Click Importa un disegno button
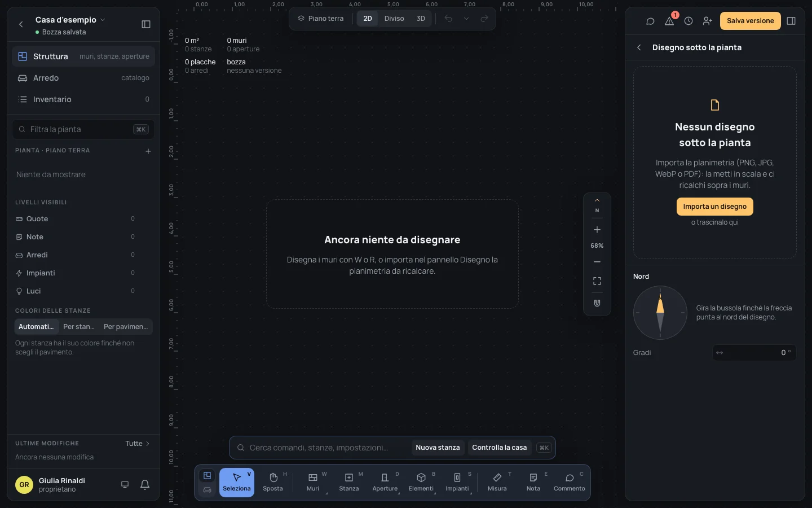This screenshot has width=812, height=508. (x=715, y=207)
